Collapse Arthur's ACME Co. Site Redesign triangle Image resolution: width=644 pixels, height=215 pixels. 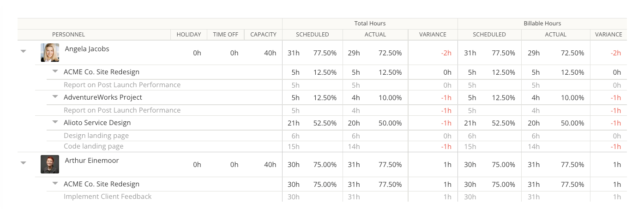tap(55, 183)
